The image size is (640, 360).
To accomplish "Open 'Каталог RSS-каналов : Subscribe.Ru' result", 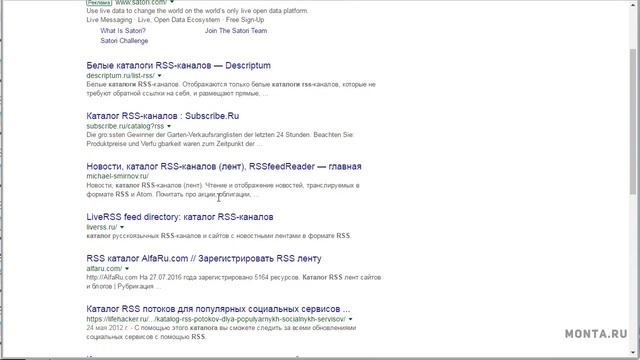I will click(163, 116).
